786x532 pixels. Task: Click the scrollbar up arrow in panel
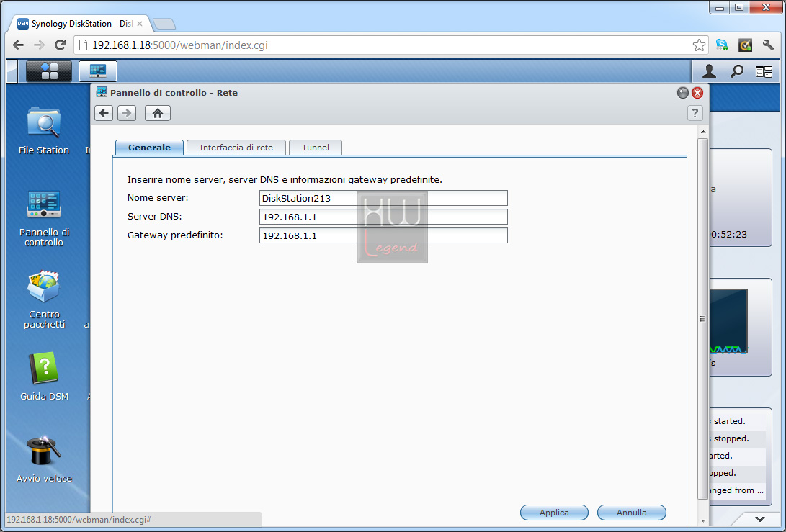click(702, 132)
